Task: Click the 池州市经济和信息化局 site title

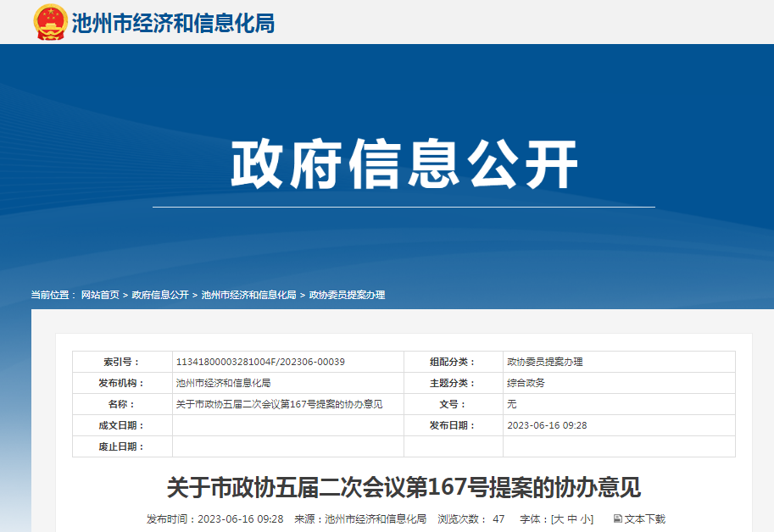Action: pyautogui.click(x=173, y=23)
